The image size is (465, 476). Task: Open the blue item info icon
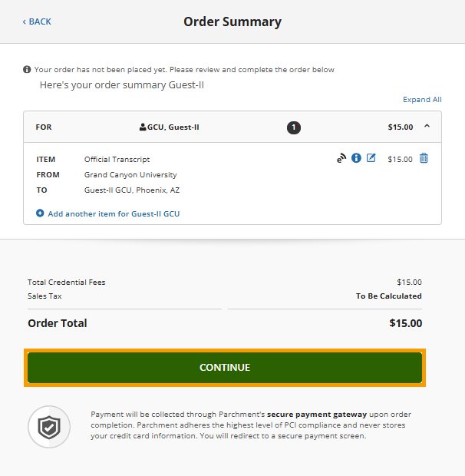(x=356, y=158)
